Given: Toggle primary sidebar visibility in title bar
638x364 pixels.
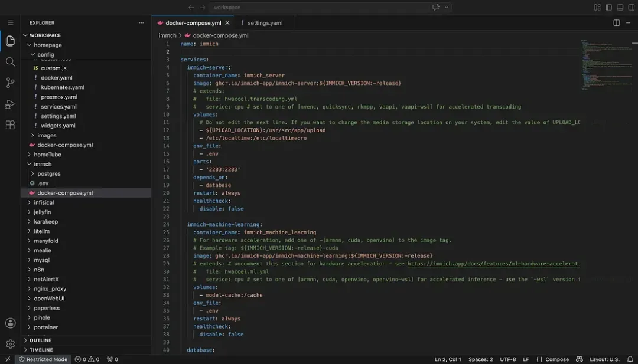Looking at the screenshot, I should [608, 7].
